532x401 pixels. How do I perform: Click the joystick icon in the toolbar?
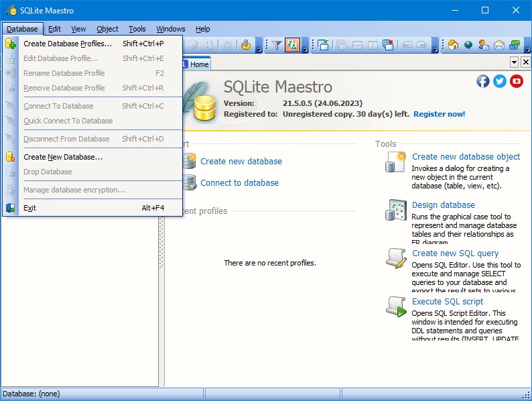pos(246,46)
